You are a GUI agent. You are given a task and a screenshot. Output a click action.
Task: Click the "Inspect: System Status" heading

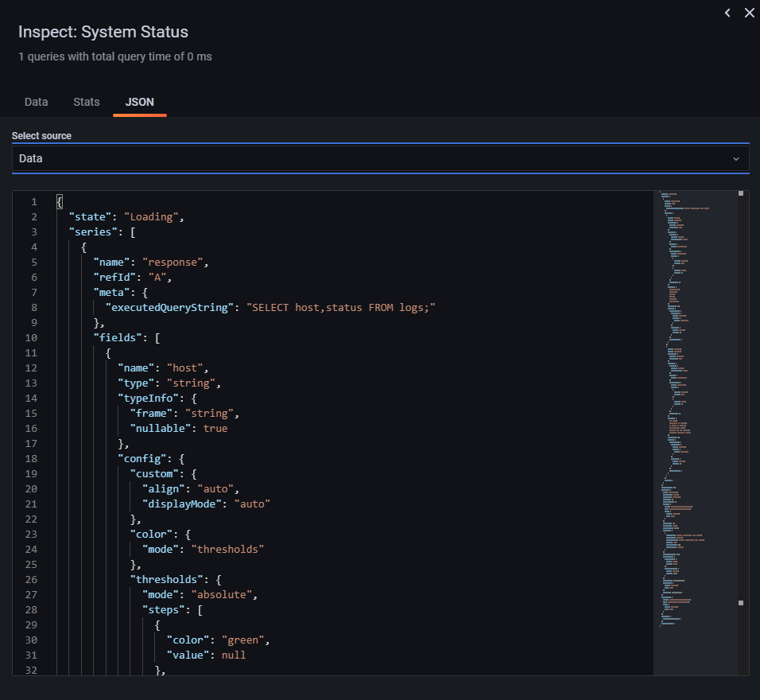tap(103, 32)
